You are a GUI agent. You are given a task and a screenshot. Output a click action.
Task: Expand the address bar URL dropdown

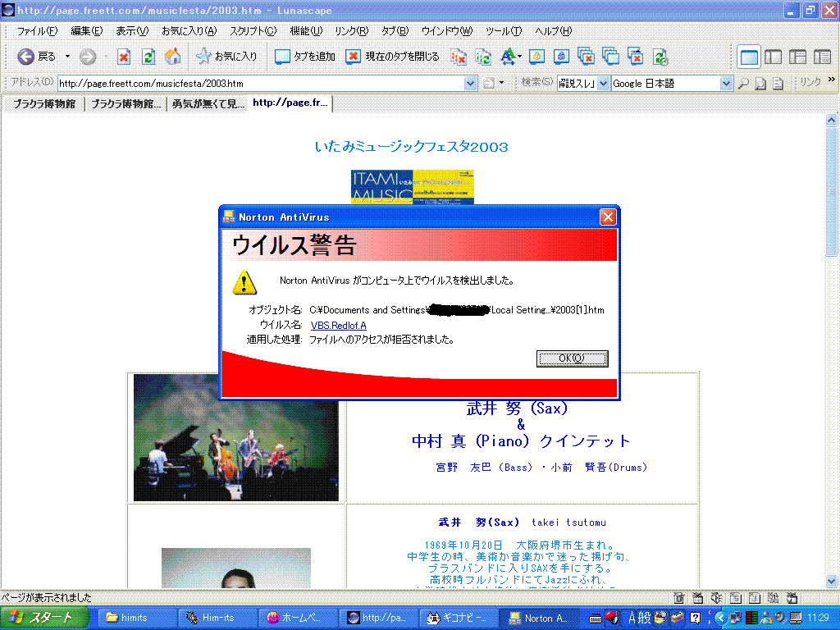[x=470, y=84]
